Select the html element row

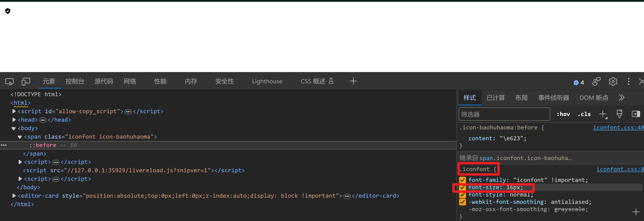pyautogui.click(x=20, y=103)
